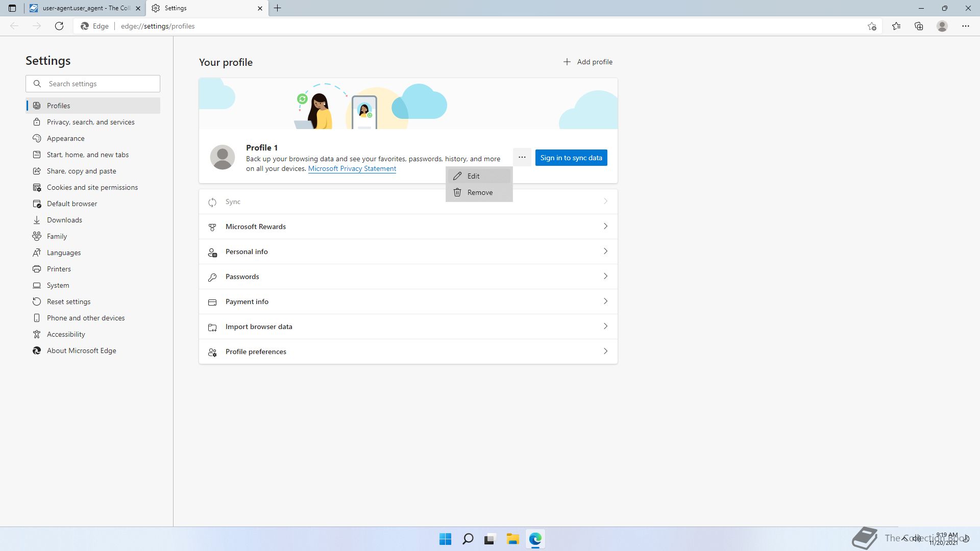980x551 pixels.
Task: Open Edge Settings and more menu
Action: coord(966,26)
